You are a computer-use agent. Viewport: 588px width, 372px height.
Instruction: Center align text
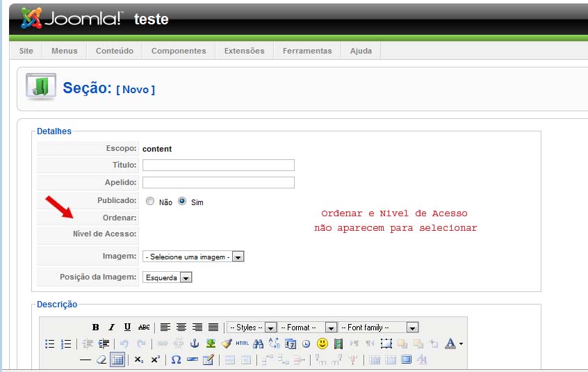coord(181,327)
